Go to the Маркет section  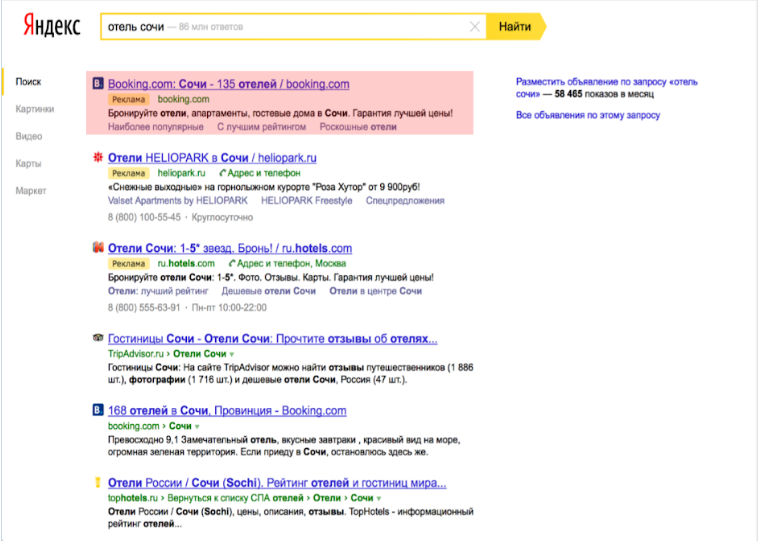(x=31, y=190)
